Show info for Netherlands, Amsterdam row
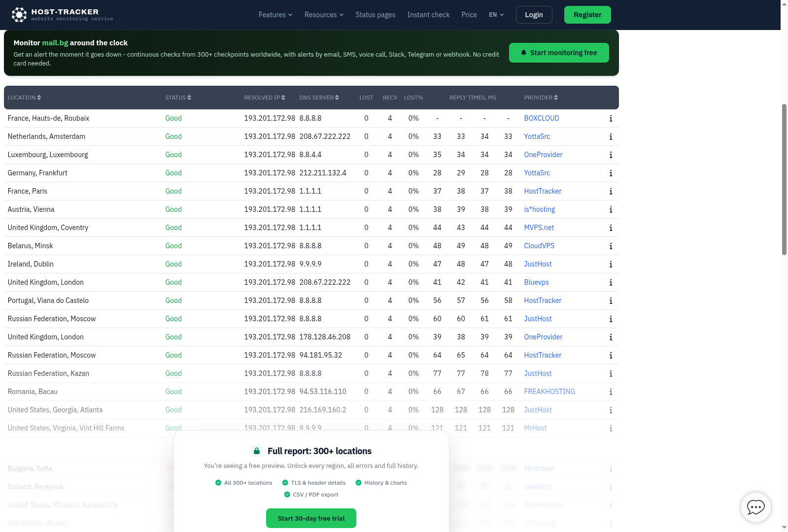Viewport: 788px width, 532px height. (x=611, y=136)
